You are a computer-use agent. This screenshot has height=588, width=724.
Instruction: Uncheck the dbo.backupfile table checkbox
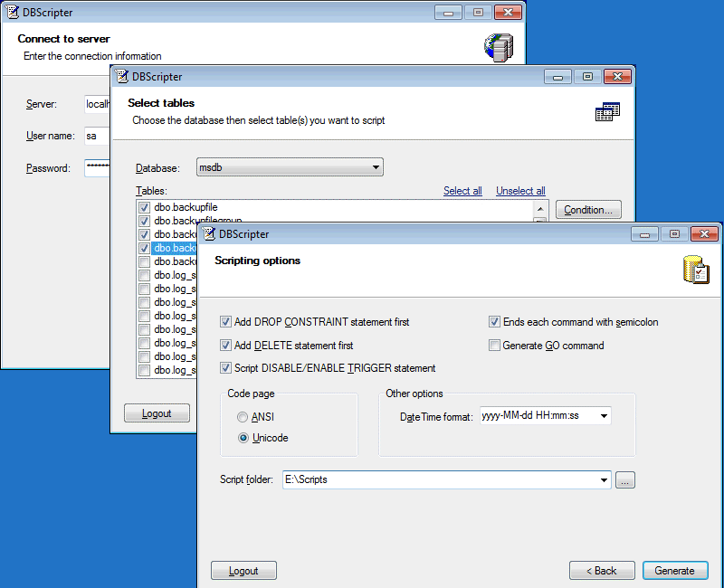click(x=144, y=207)
